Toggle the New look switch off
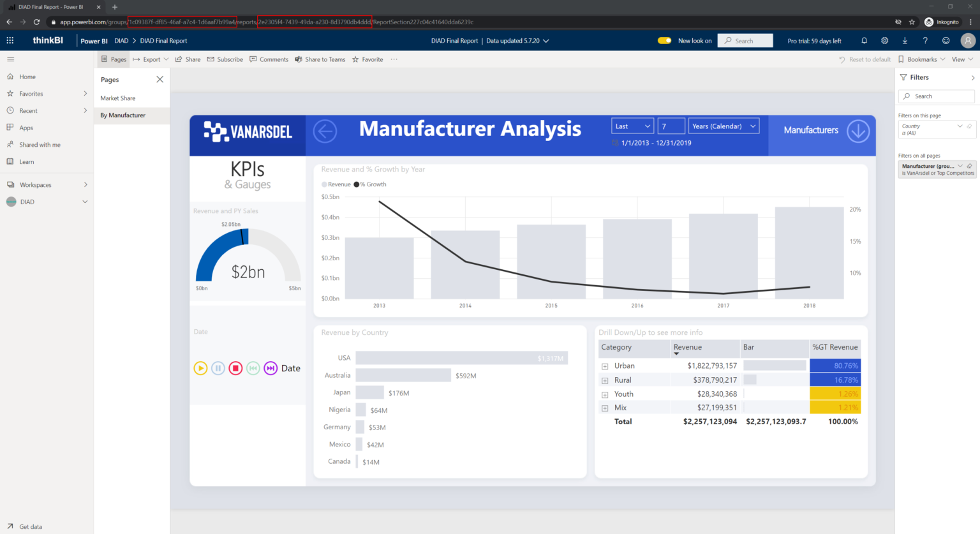Image resolution: width=980 pixels, height=534 pixels. click(x=664, y=40)
